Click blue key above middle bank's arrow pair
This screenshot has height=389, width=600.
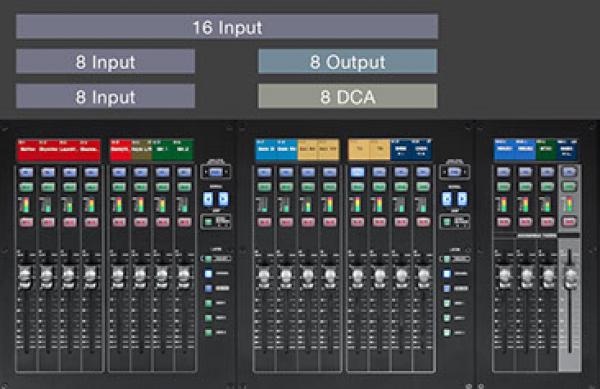click(x=454, y=172)
